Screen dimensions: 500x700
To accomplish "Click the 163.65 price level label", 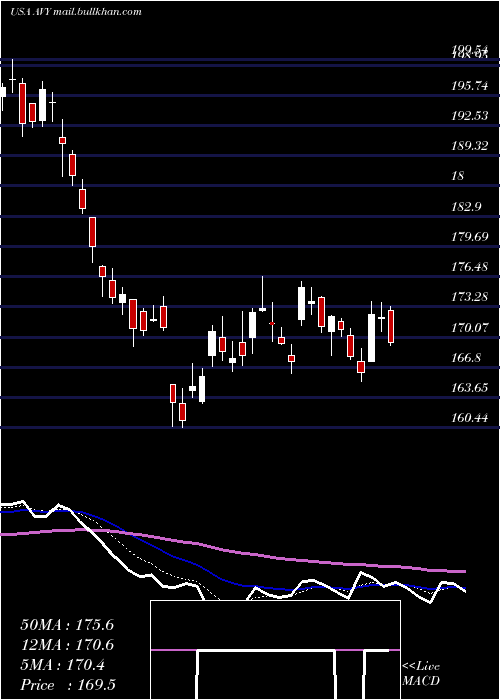I will pyautogui.click(x=470, y=388).
